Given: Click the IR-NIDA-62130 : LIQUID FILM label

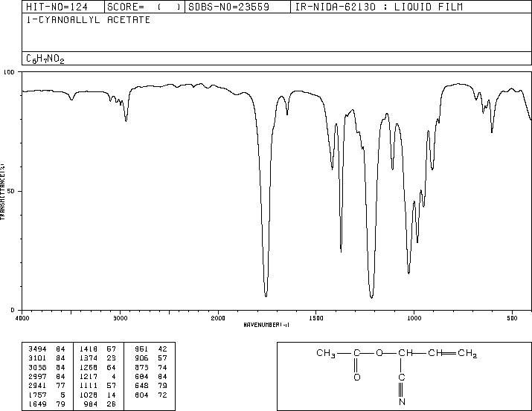Looking at the screenshot, I should [379, 7].
